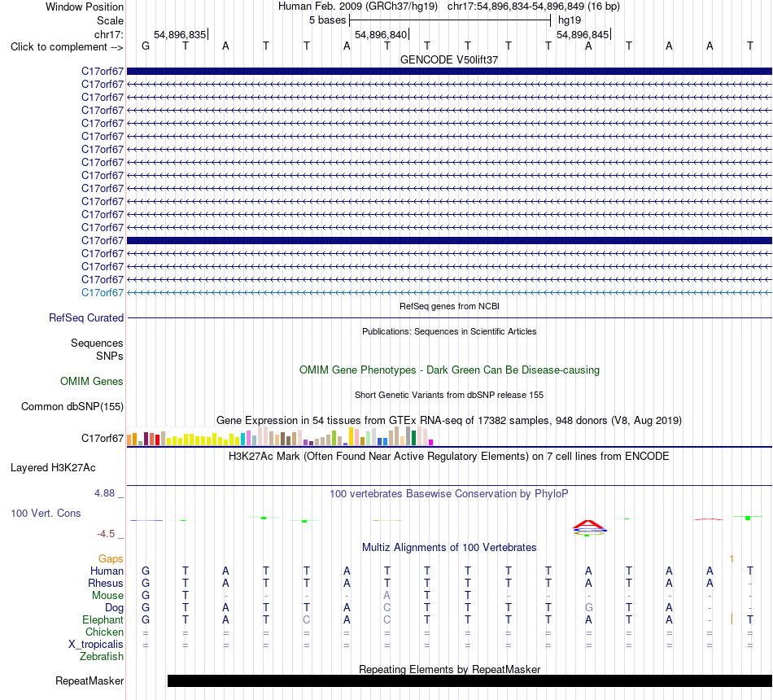Select the Window Position label
Image resolution: width=773 pixels, height=700 pixels.
pyautogui.click(x=85, y=7)
